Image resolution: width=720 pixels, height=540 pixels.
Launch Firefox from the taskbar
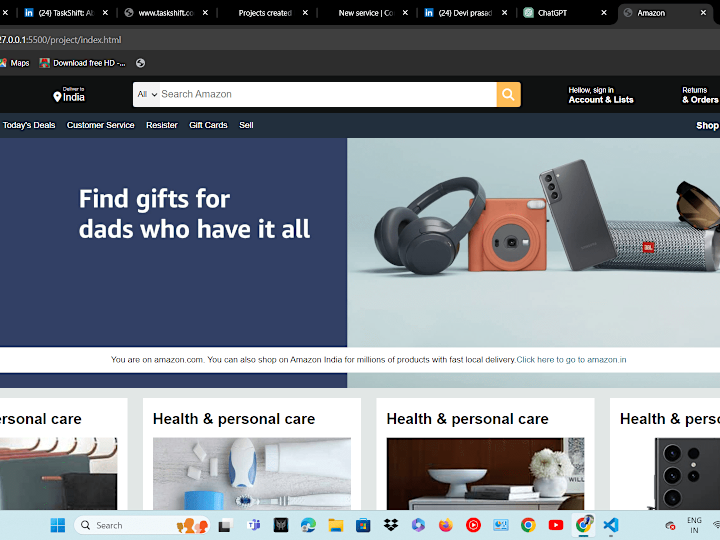click(445, 525)
